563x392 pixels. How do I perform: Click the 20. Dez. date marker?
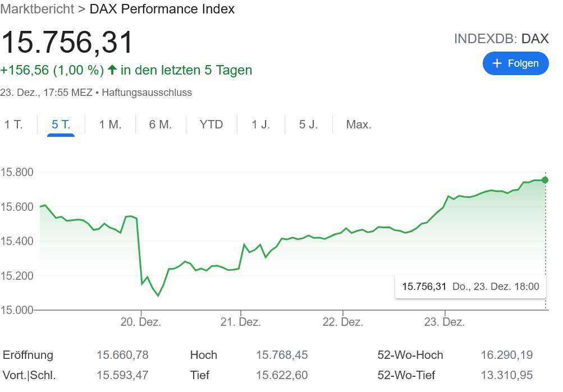(x=141, y=322)
